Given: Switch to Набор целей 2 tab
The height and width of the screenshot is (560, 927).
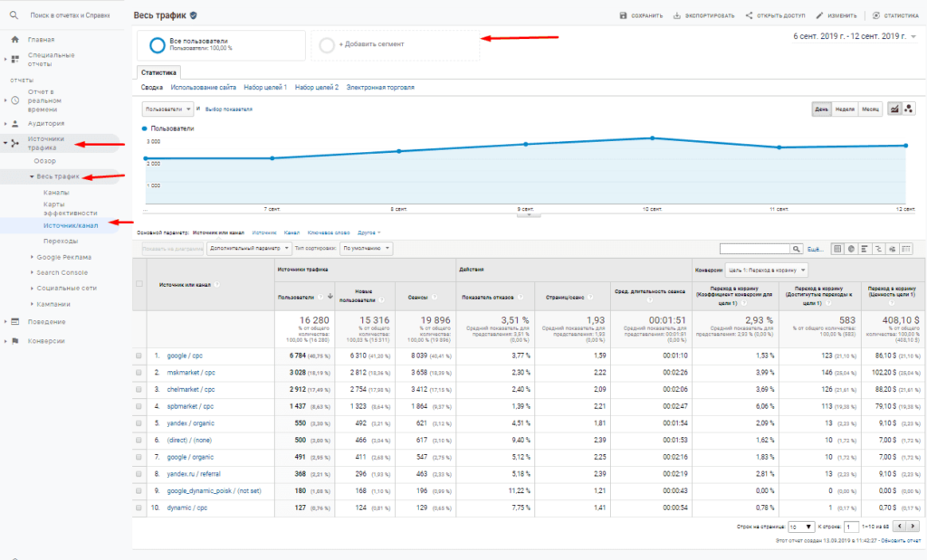Looking at the screenshot, I should tap(317, 88).
